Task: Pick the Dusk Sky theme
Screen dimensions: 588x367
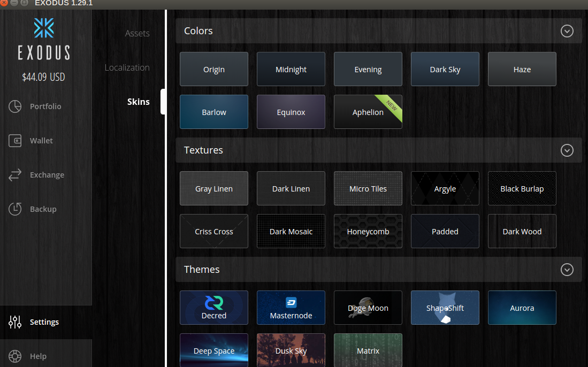Action: point(291,350)
